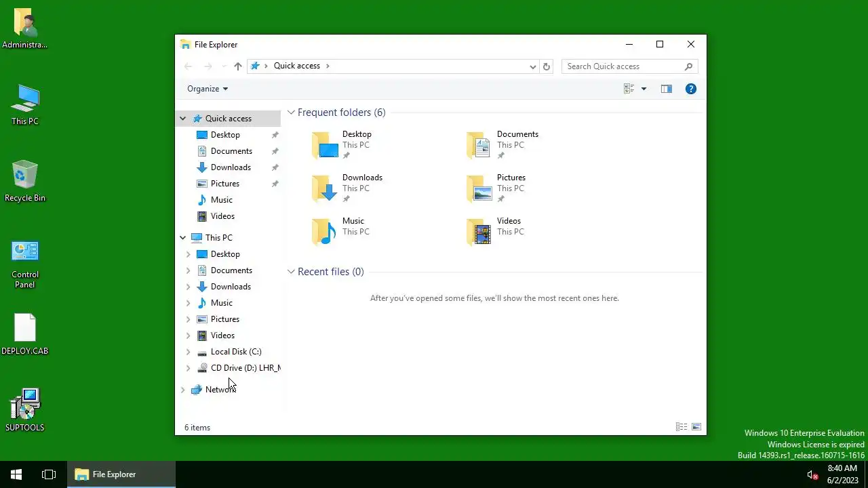Expand Downloads under This PC
Screen dimensions: 868x488
pyautogui.click(x=188, y=287)
